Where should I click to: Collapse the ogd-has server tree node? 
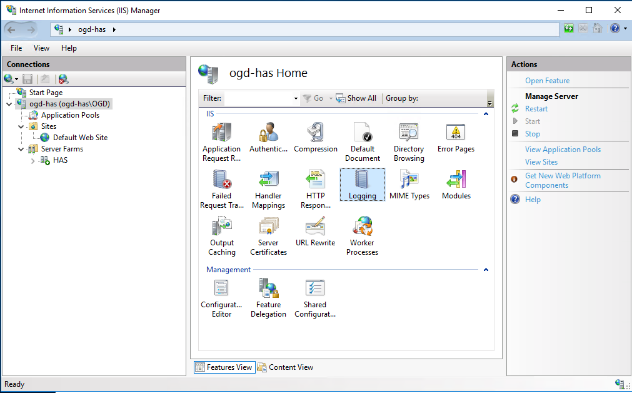[x=9, y=104]
